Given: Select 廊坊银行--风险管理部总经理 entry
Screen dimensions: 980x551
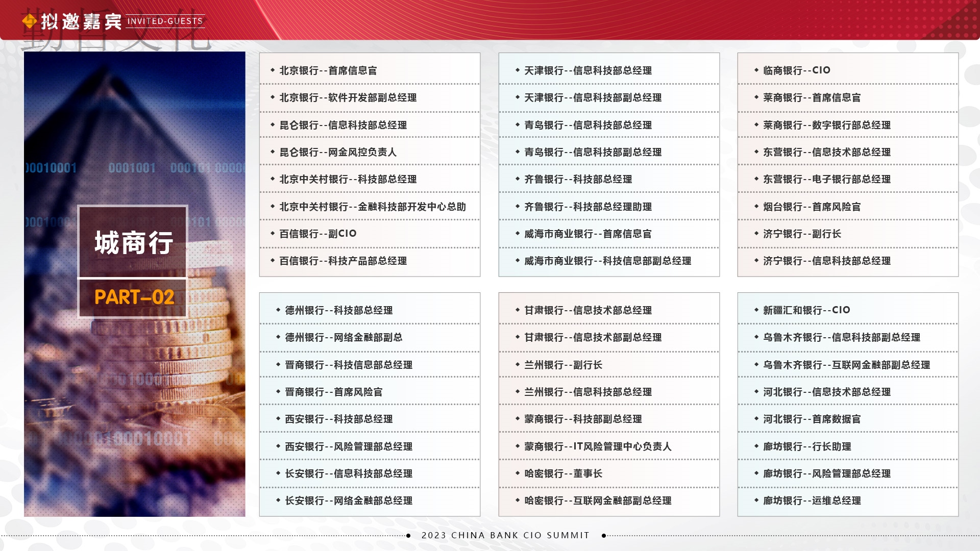Looking at the screenshot, I should coord(826,473).
